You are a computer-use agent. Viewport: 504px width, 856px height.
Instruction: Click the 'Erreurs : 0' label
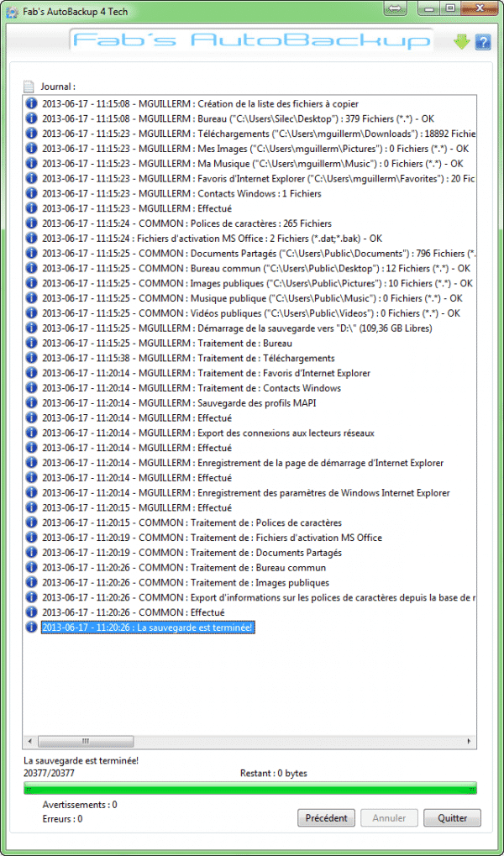pos(62,819)
